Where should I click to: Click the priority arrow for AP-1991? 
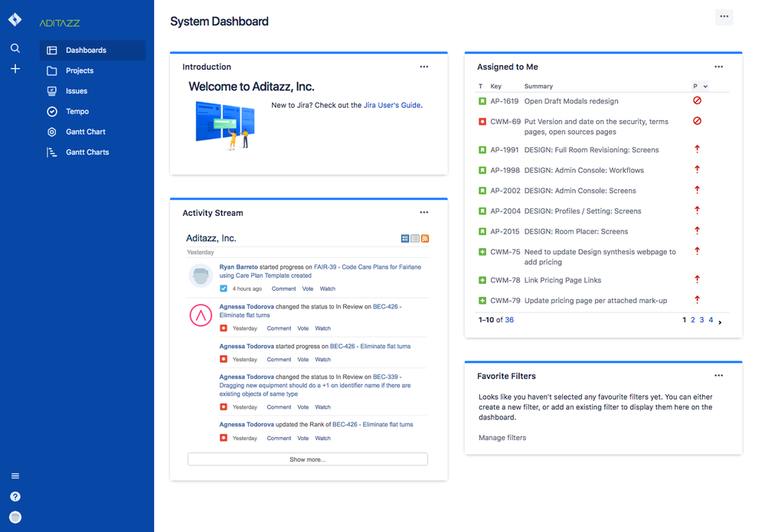point(697,149)
